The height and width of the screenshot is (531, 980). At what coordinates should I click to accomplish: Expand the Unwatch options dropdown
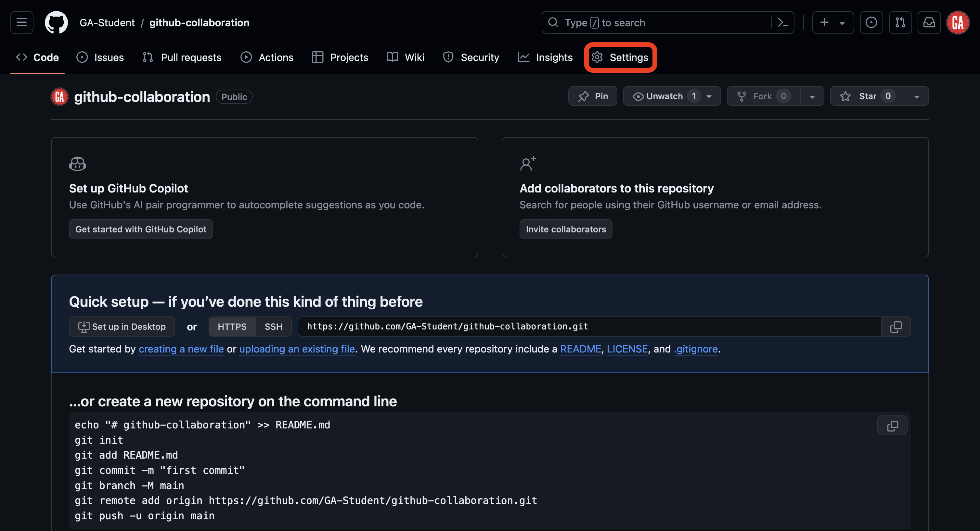coord(709,96)
